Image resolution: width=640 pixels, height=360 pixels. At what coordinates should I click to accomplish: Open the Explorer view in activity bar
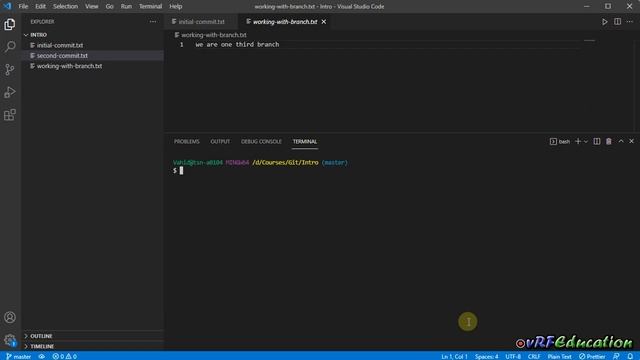point(10,24)
